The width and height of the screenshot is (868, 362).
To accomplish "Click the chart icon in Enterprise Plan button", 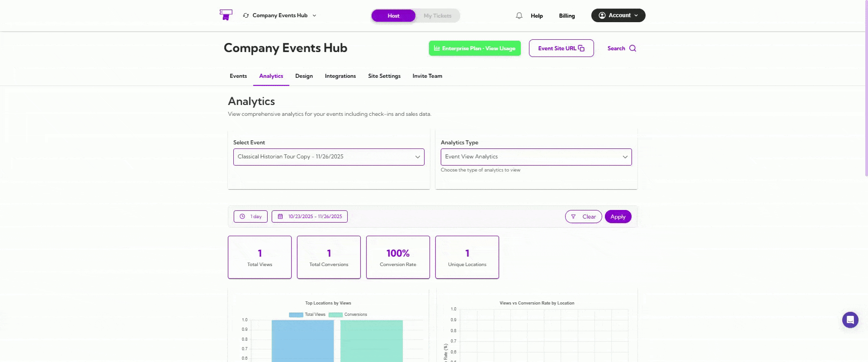I will [x=437, y=48].
